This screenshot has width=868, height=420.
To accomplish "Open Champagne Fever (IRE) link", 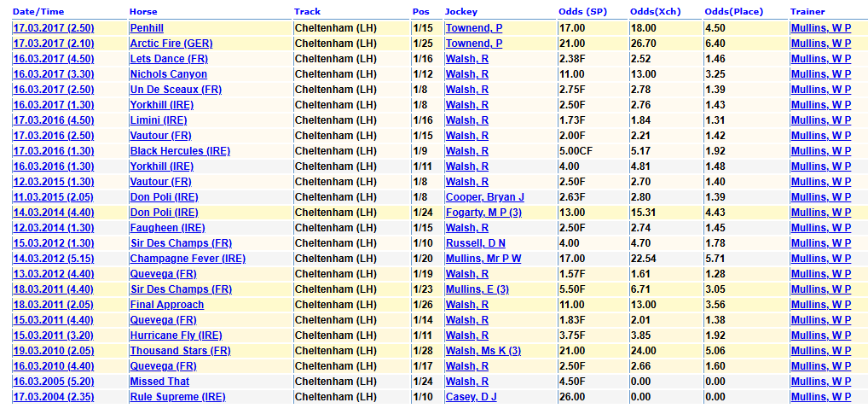I will [x=188, y=258].
